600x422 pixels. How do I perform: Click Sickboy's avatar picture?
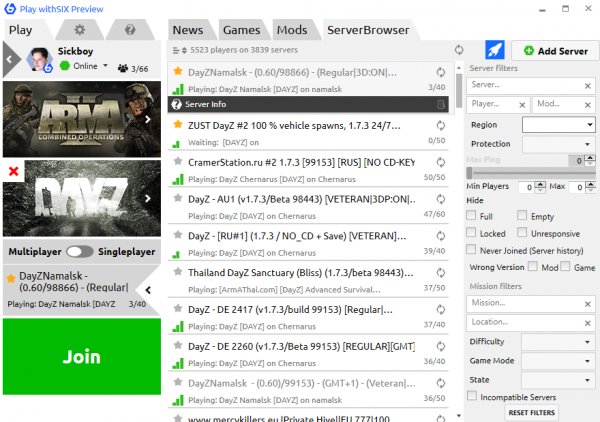(39, 59)
